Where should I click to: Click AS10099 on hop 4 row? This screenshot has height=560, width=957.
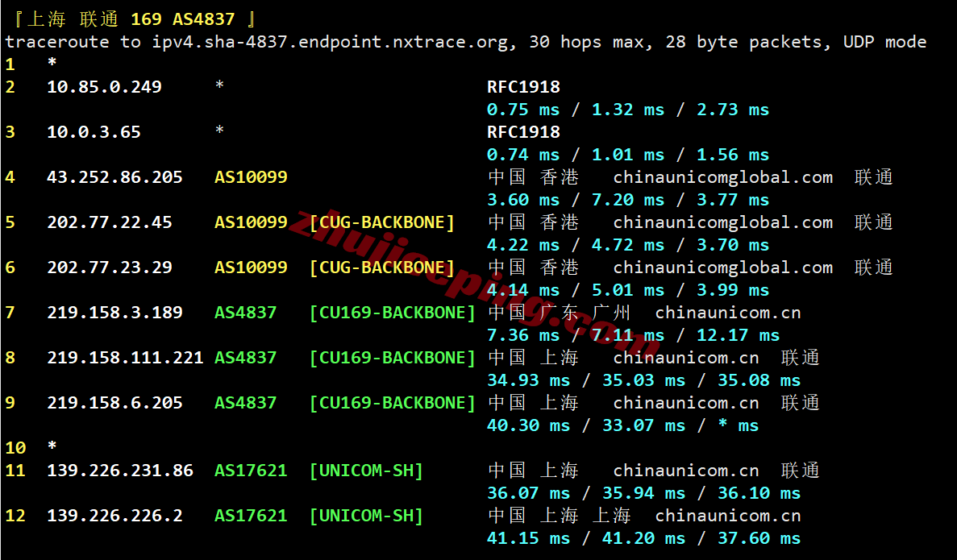click(251, 177)
